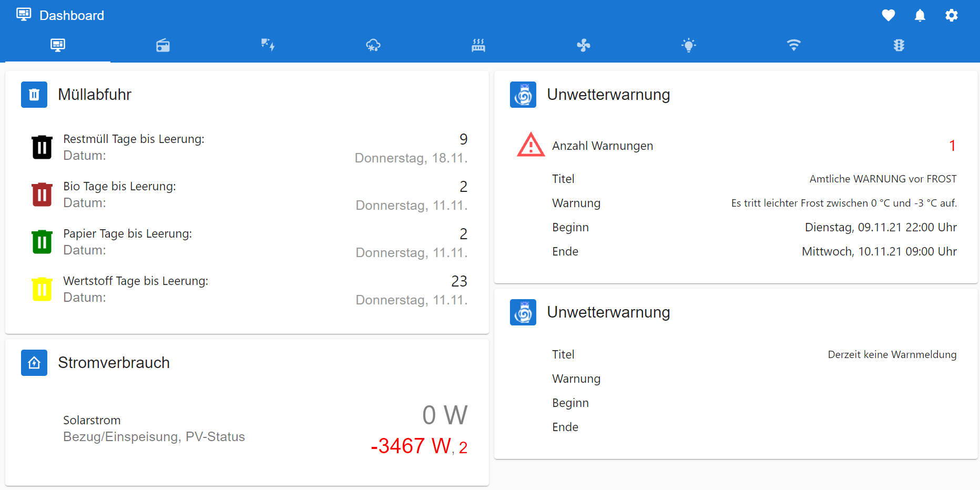Open the settings gear
Screen dimensions: 980x490
[952, 15]
